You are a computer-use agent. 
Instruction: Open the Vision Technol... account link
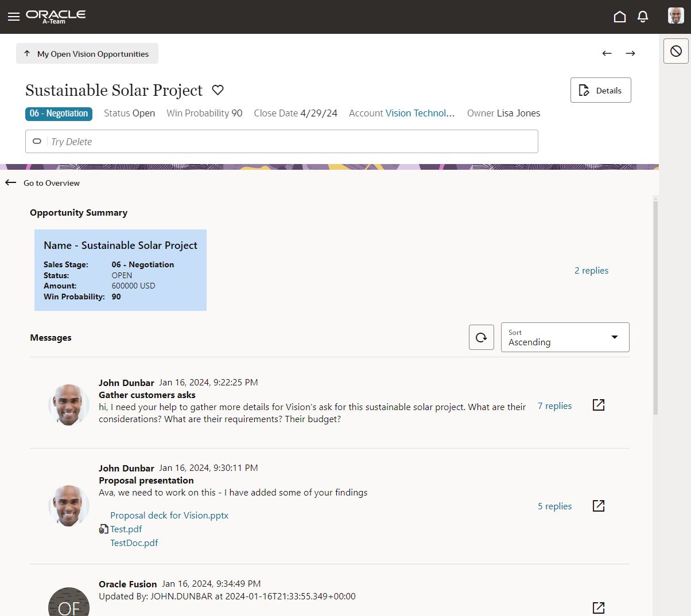420,113
